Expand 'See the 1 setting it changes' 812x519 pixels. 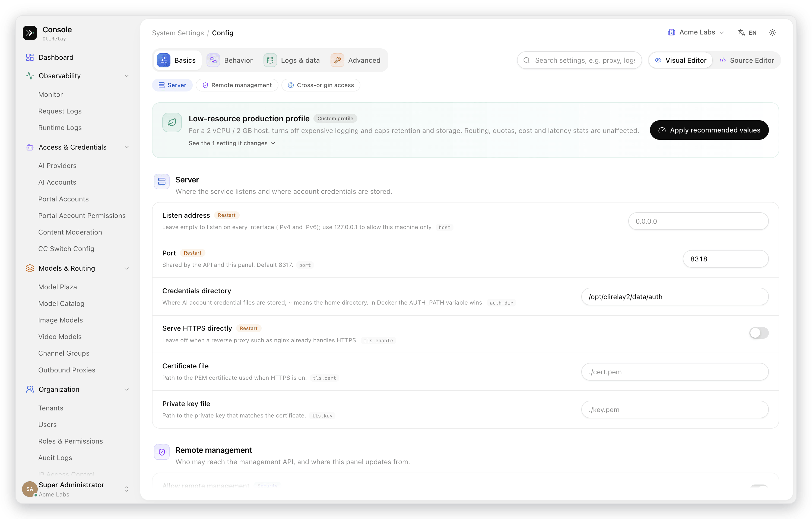(232, 143)
